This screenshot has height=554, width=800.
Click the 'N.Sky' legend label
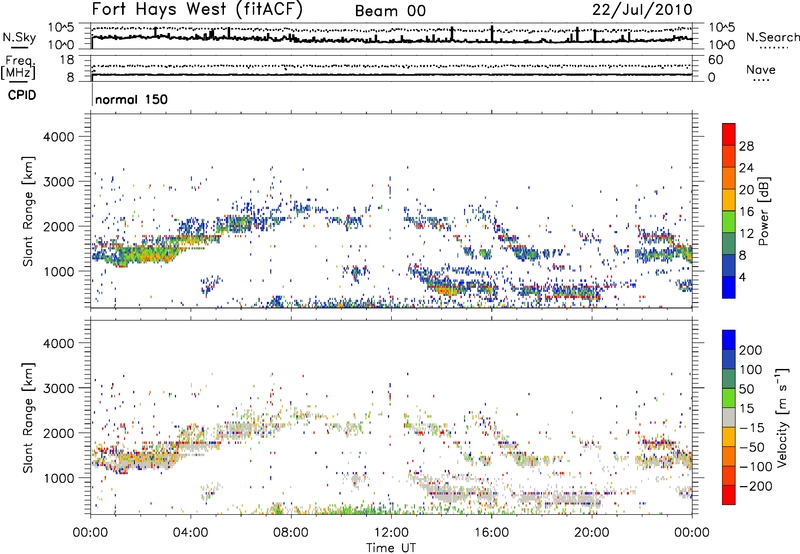click(x=19, y=37)
